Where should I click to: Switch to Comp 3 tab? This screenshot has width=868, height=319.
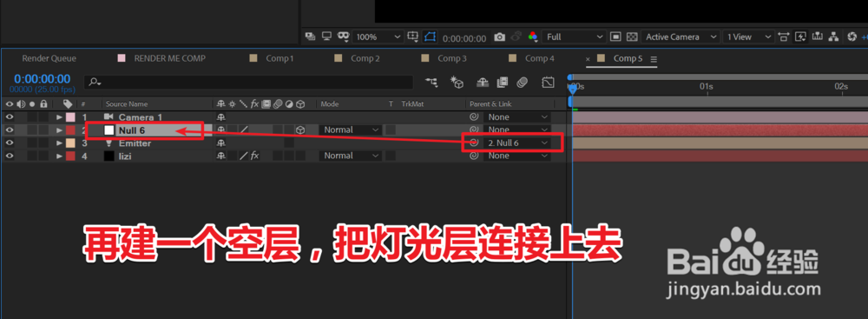[452, 58]
